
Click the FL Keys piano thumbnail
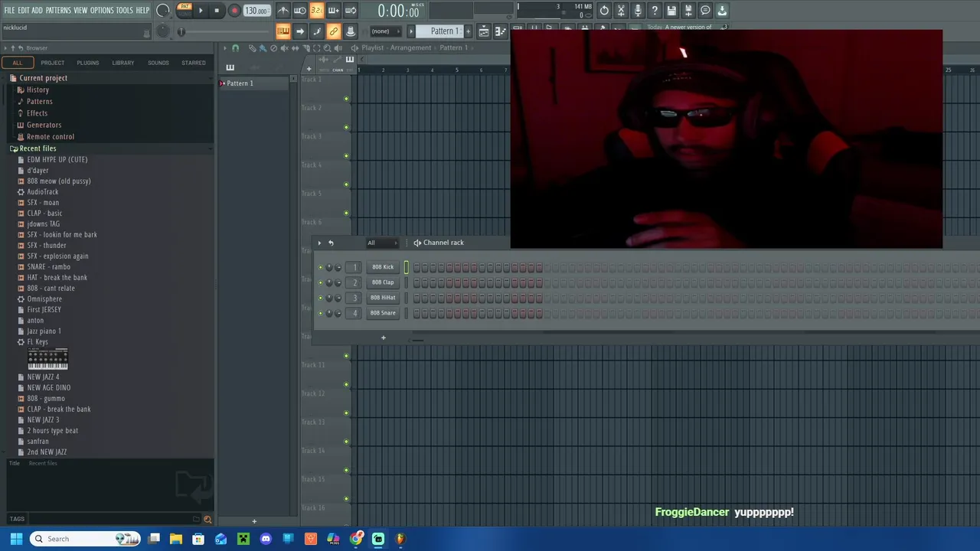pyautogui.click(x=47, y=359)
